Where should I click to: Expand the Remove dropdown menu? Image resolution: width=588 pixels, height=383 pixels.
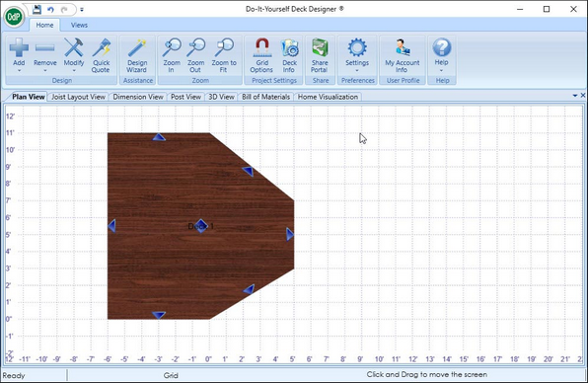(x=45, y=55)
